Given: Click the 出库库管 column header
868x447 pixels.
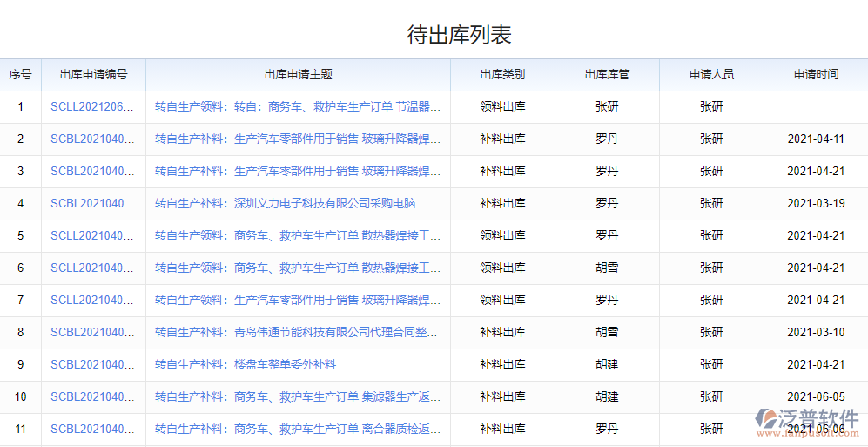Looking at the screenshot, I should 607,75.
